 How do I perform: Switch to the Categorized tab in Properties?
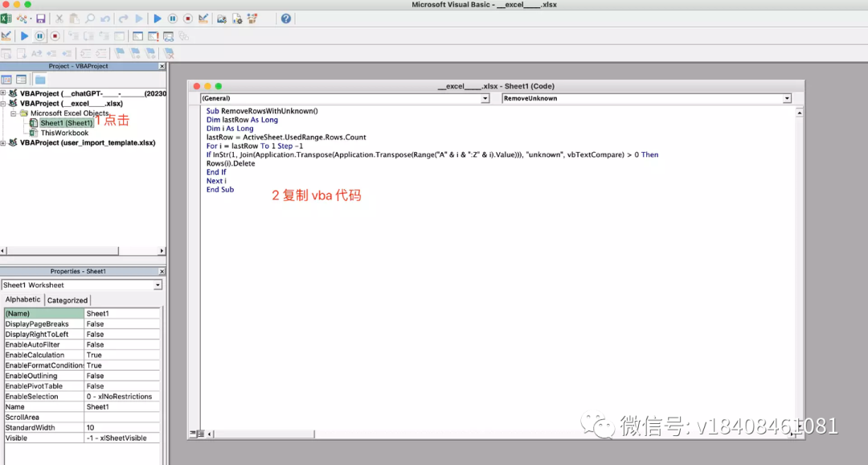(67, 299)
